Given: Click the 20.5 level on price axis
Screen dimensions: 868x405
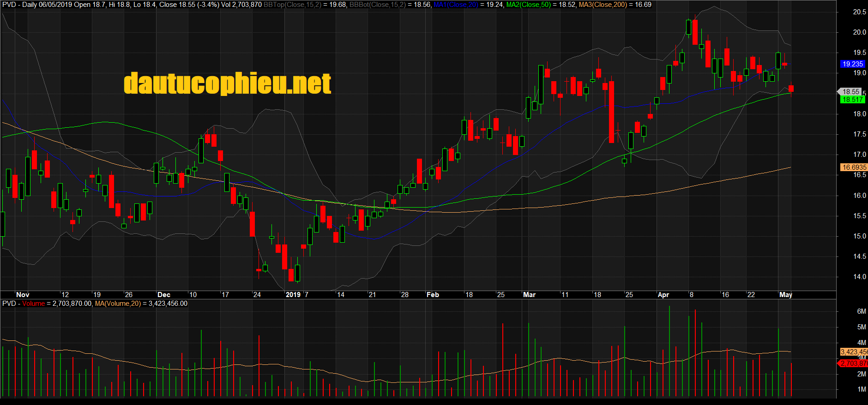Looking at the screenshot, I should tap(859, 12).
